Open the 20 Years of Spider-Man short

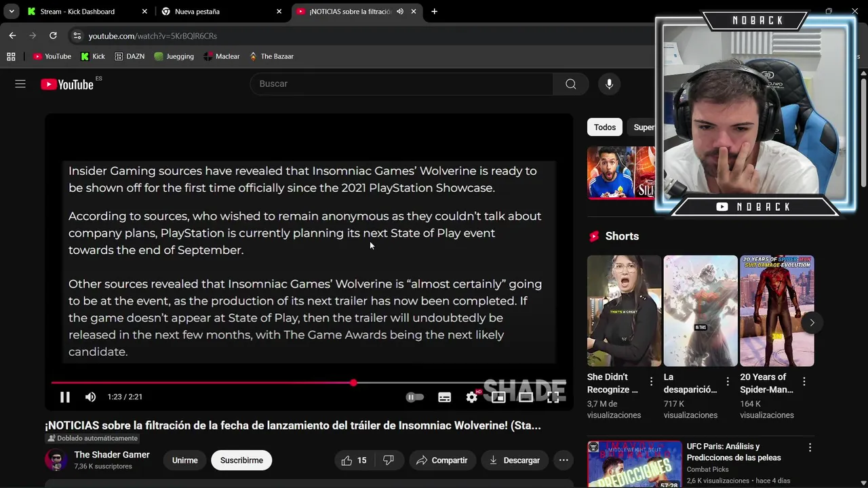click(x=777, y=310)
